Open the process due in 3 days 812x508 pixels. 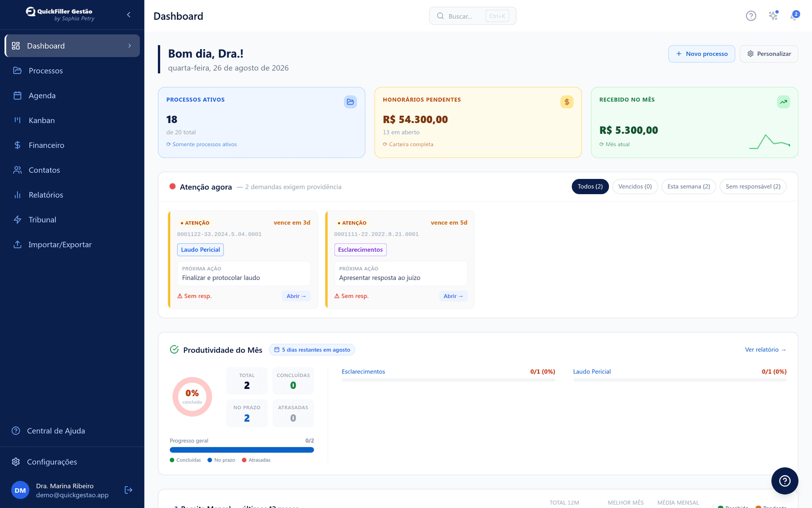(x=296, y=296)
